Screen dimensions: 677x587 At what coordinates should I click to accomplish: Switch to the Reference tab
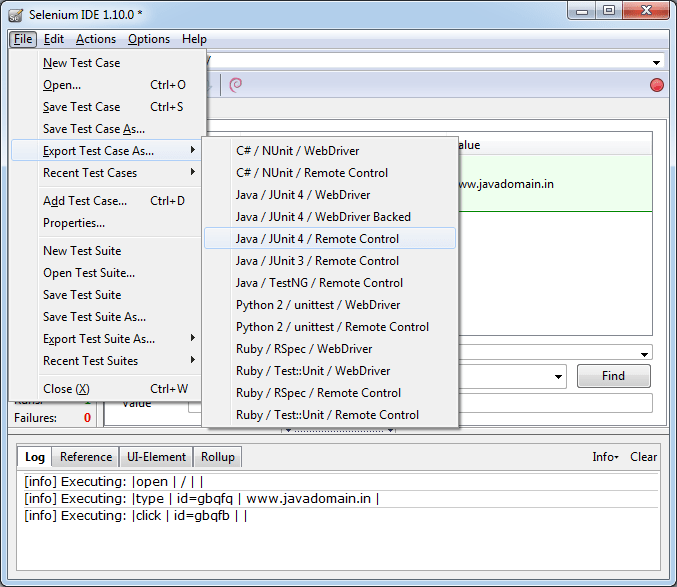point(86,457)
